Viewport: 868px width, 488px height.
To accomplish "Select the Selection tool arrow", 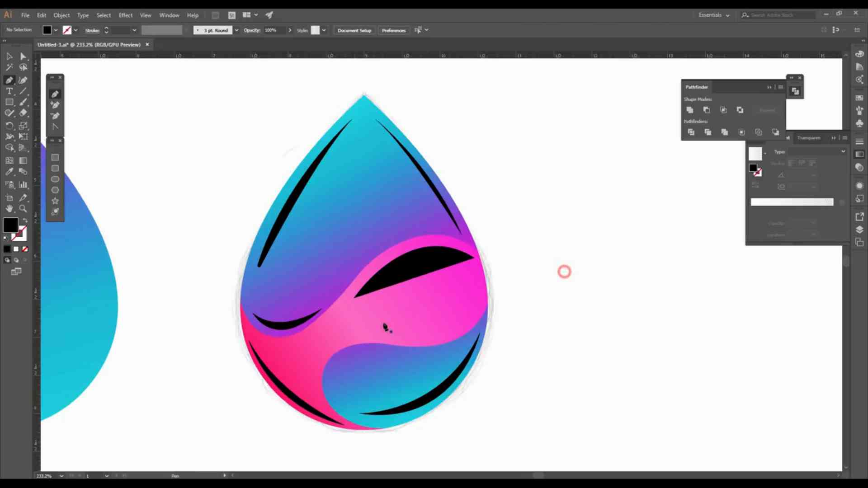I will click(x=9, y=56).
